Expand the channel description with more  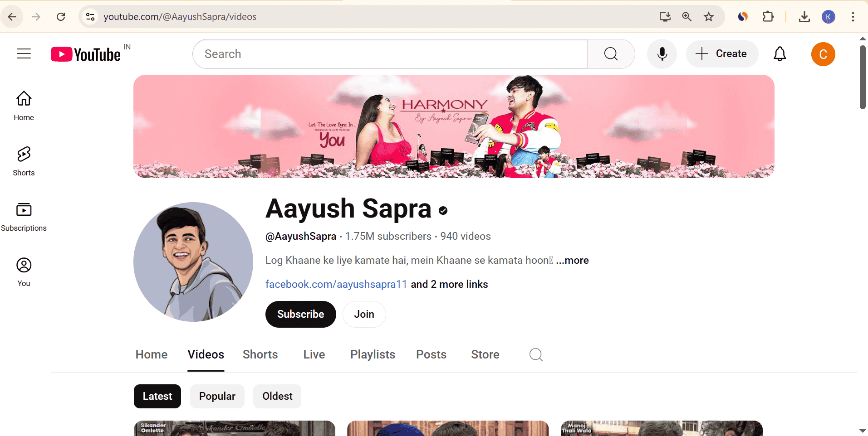(573, 260)
